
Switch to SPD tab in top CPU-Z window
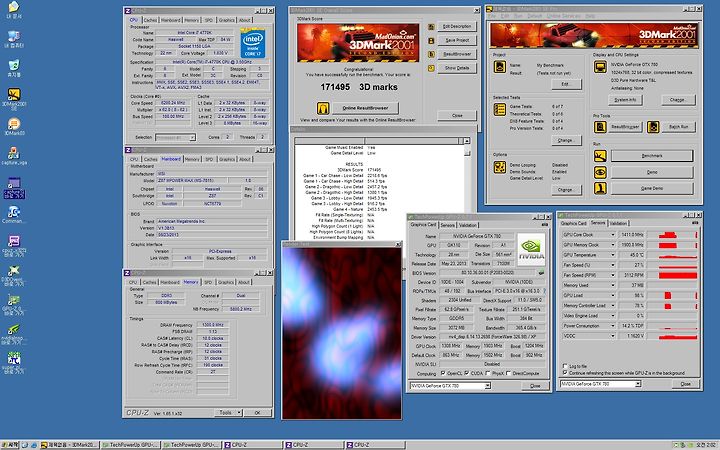point(208,20)
